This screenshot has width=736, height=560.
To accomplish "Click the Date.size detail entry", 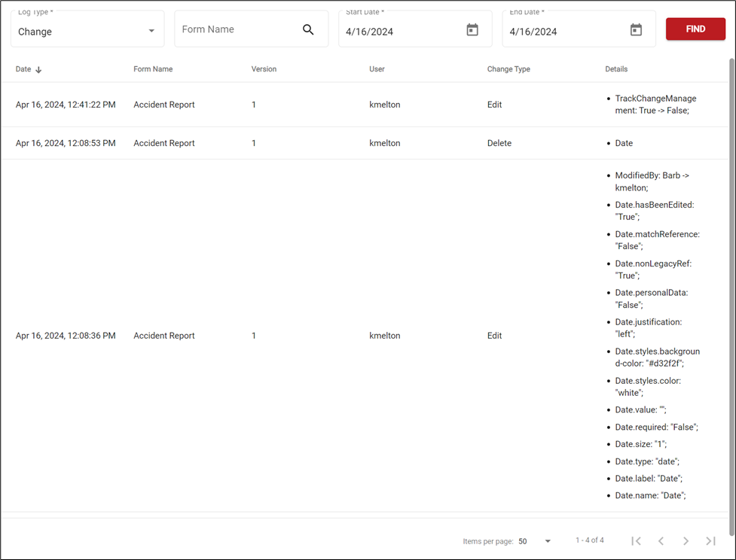I will point(641,444).
